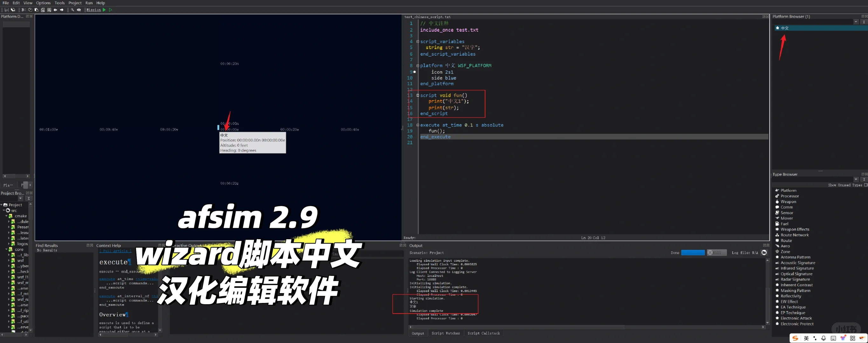The width and height of the screenshot is (868, 343).
Task: Click the Paste icon on the toolbar
Action: click(36, 10)
